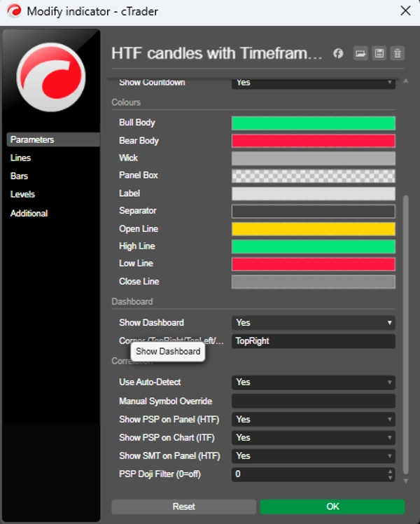Click the parameters scrollbar thumb

[405, 335]
